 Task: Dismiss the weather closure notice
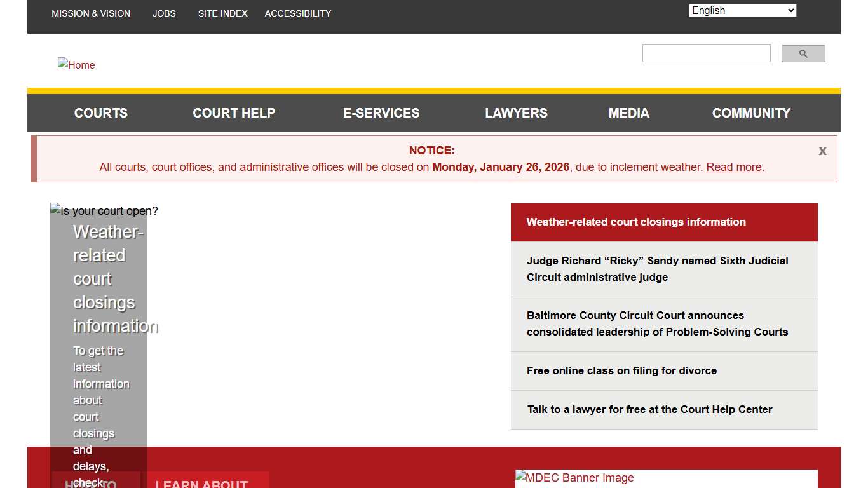(x=822, y=151)
